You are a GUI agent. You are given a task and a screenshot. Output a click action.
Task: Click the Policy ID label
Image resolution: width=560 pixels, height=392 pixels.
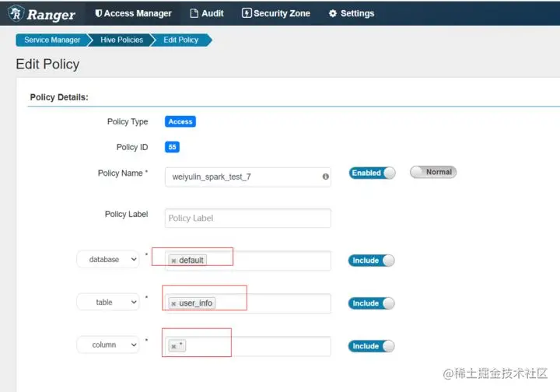pos(132,147)
